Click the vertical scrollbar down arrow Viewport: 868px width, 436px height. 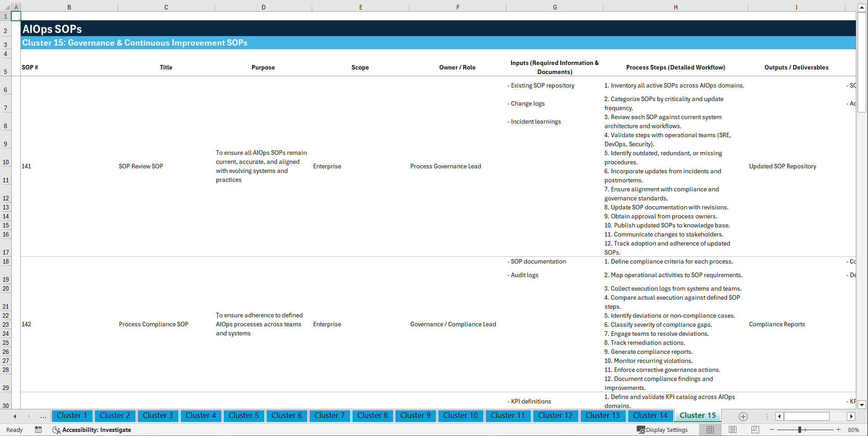862,405
